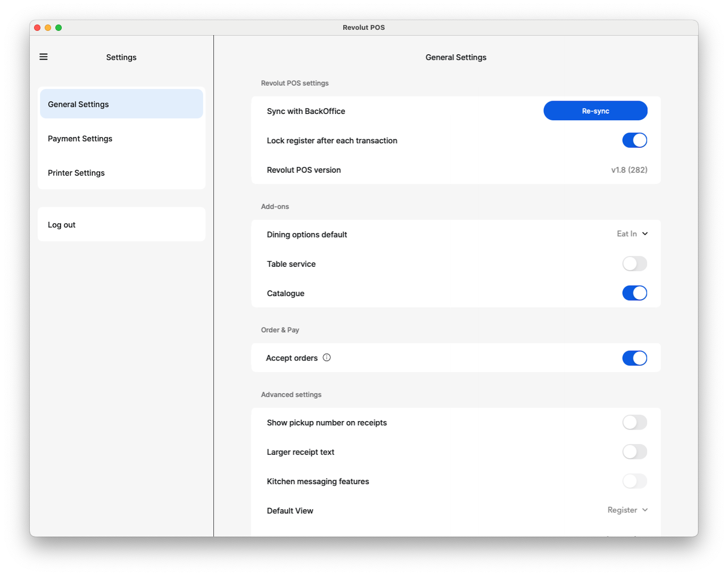Click the Advanced settings section heading
Screen dimensions: 728x576
point(291,394)
